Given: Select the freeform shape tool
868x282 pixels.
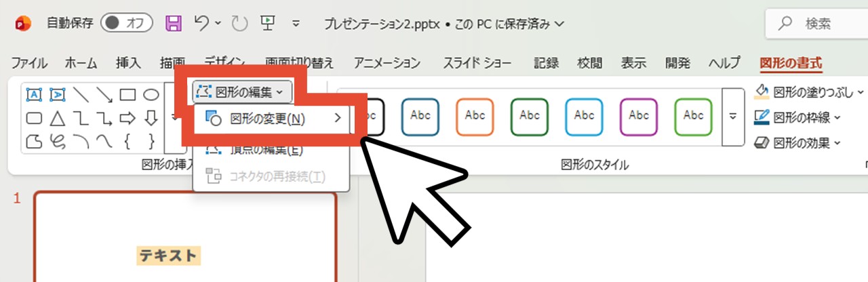Looking at the screenshot, I should 34,141.
